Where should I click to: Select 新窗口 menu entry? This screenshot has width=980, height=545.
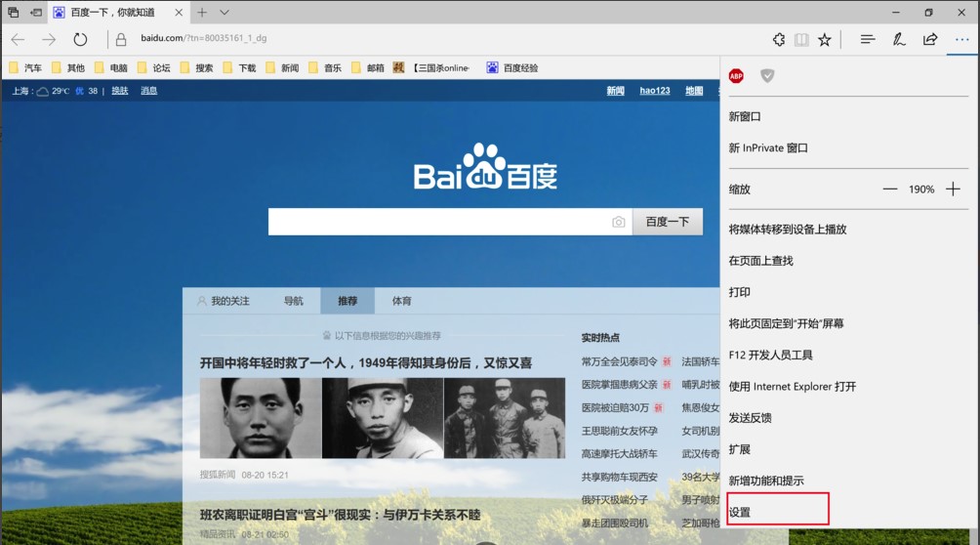pyautogui.click(x=745, y=116)
